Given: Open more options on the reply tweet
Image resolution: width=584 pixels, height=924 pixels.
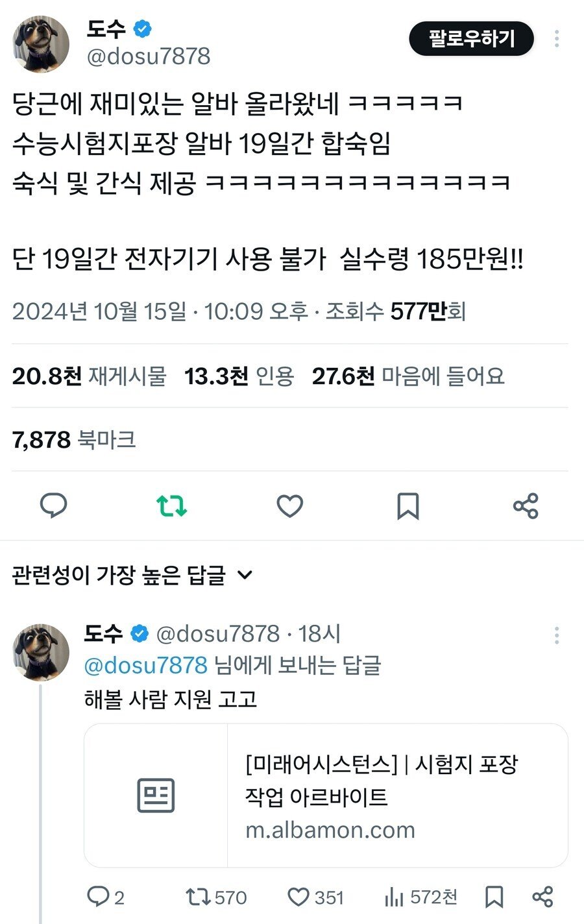Looking at the screenshot, I should point(557,635).
